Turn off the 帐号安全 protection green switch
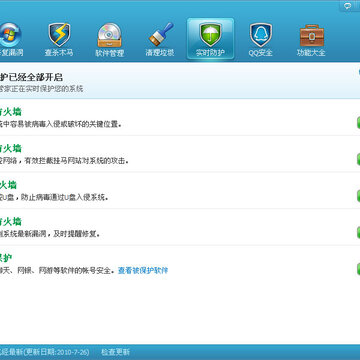 pos(358,269)
